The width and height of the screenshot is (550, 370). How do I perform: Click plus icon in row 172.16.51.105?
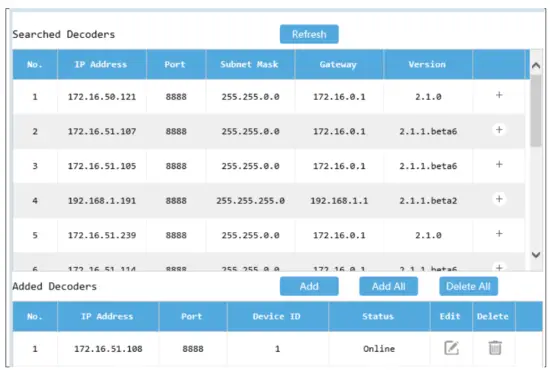point(499,164)
